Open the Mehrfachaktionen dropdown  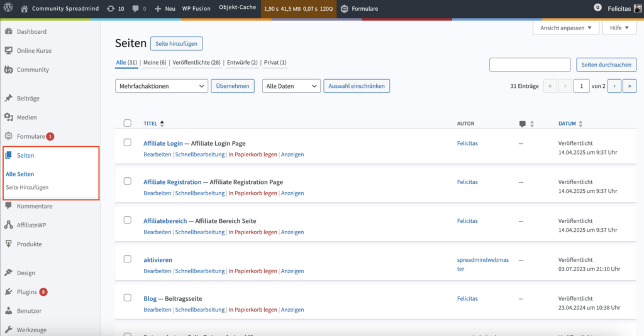162,86
